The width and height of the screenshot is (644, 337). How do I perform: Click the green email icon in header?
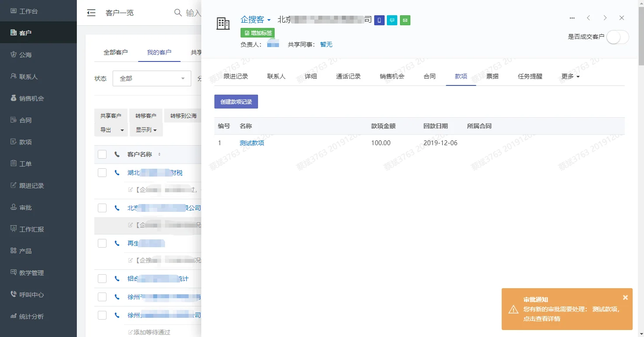click(x=405, y=20)
